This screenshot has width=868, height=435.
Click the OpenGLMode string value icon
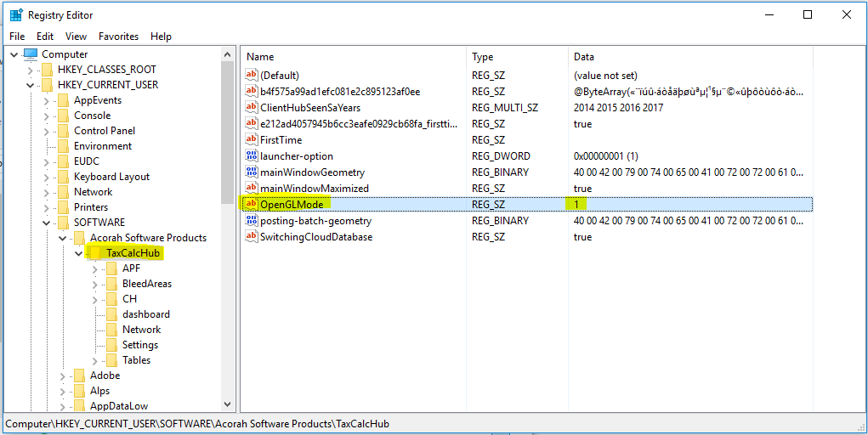[251, 205]
